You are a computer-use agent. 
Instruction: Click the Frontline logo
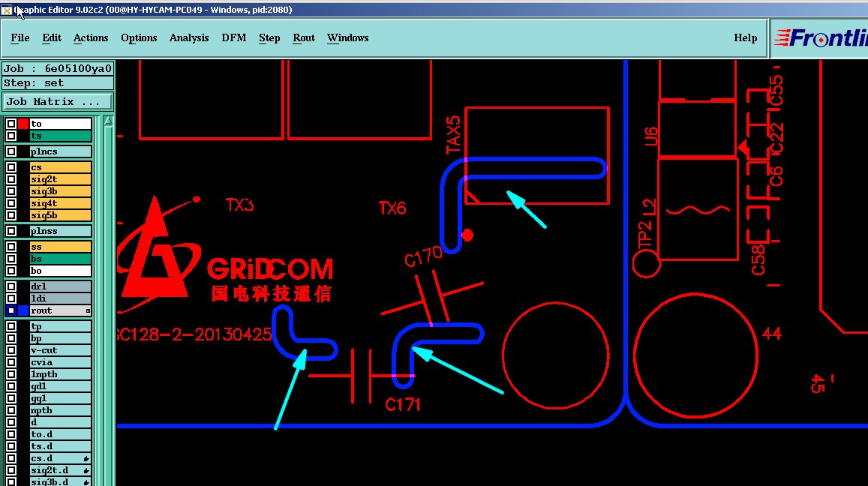coord(820,38)
